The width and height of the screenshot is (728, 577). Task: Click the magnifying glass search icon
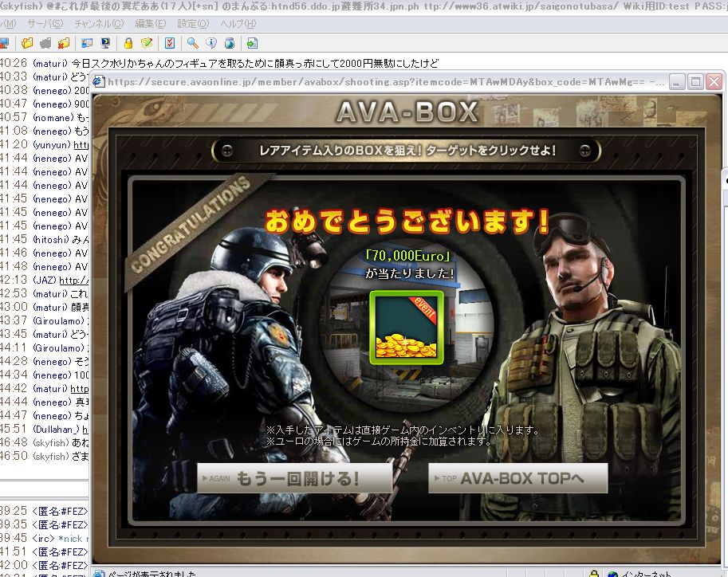tap(193, 43)
